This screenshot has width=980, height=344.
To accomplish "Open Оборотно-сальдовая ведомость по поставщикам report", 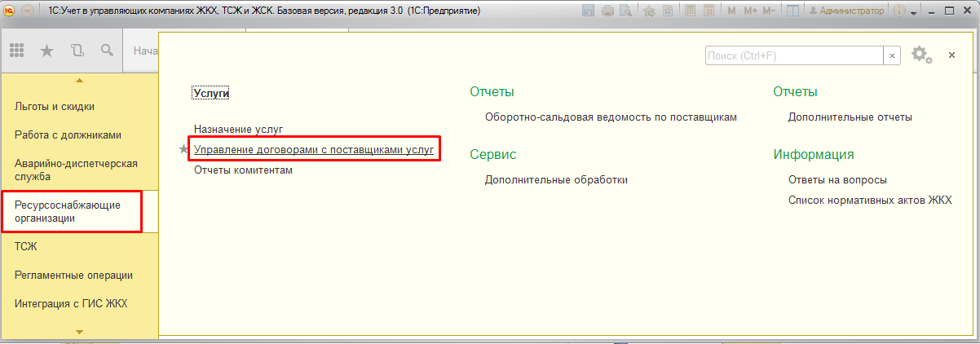I will pos(611,117).
